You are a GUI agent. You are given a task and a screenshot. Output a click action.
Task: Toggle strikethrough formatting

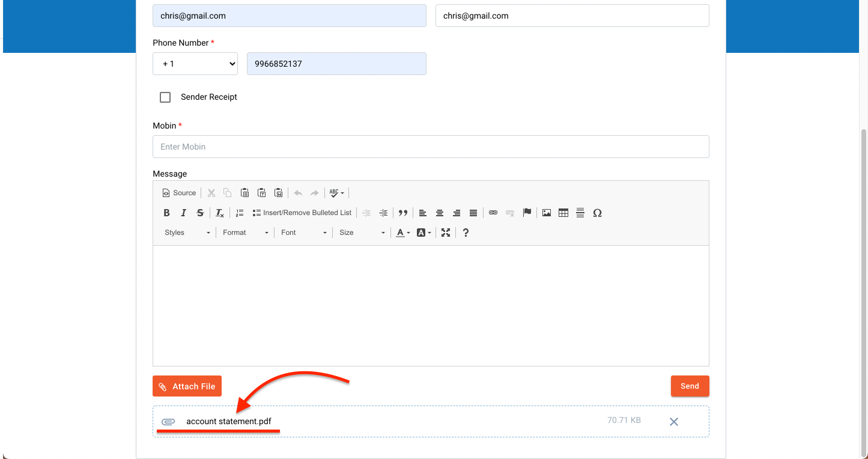(x=201, y=213)
